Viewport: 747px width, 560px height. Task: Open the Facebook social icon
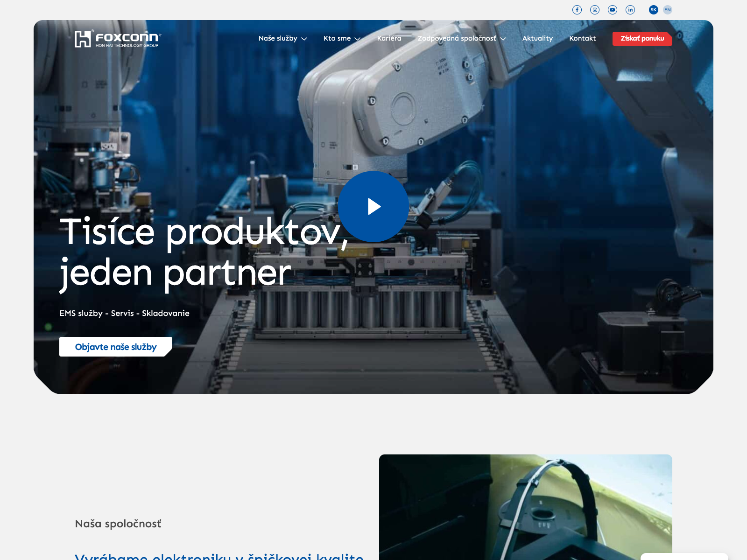pos(577,10)
